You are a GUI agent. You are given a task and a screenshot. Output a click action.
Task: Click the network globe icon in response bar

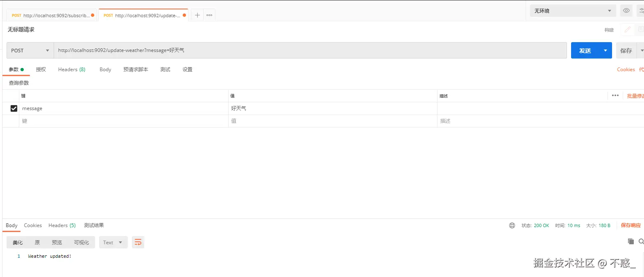click(512, 225)
